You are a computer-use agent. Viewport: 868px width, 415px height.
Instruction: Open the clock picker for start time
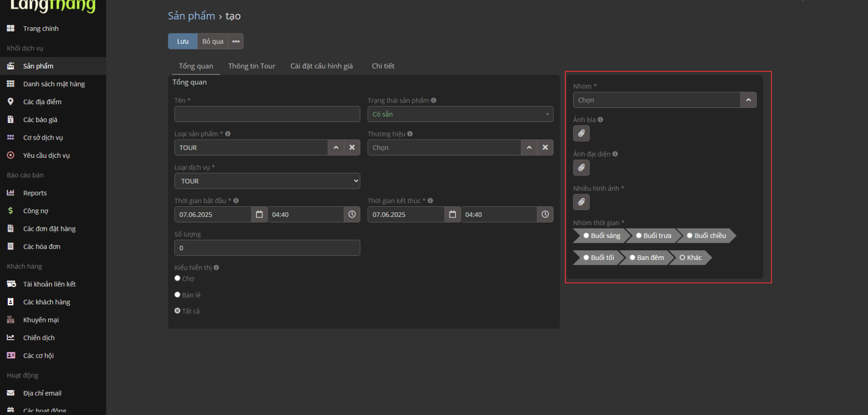(x=352, y=215)
